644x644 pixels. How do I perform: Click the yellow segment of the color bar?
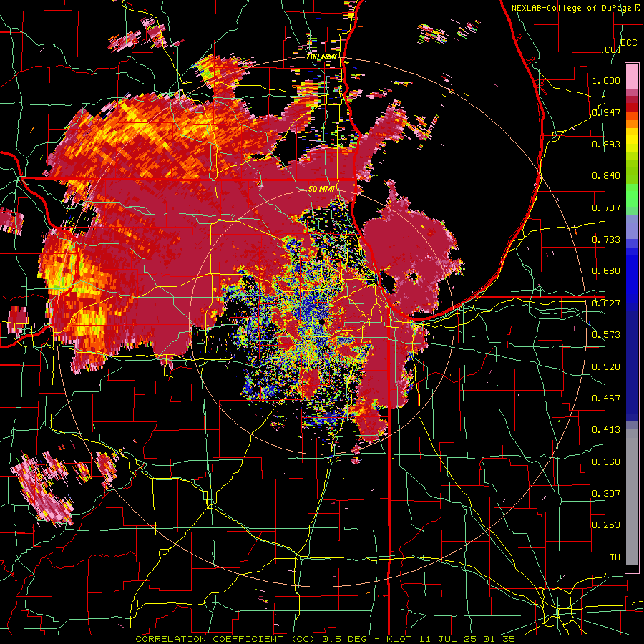coord(632,140)
